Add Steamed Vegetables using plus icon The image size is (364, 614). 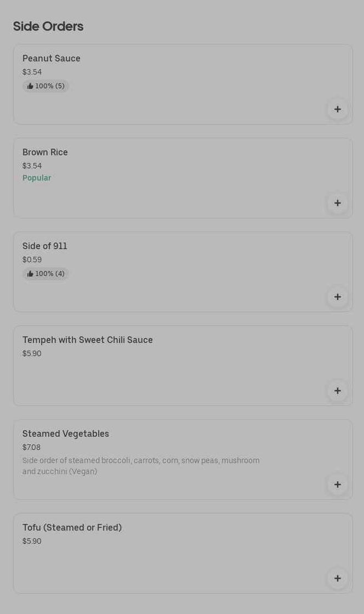tap(337, 485)
